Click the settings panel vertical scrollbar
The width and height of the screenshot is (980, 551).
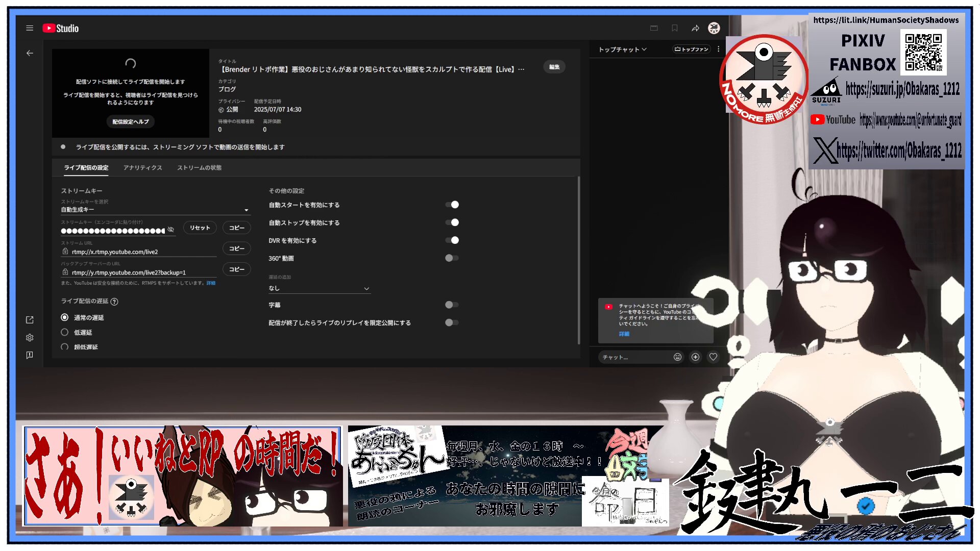pos(578,260)
